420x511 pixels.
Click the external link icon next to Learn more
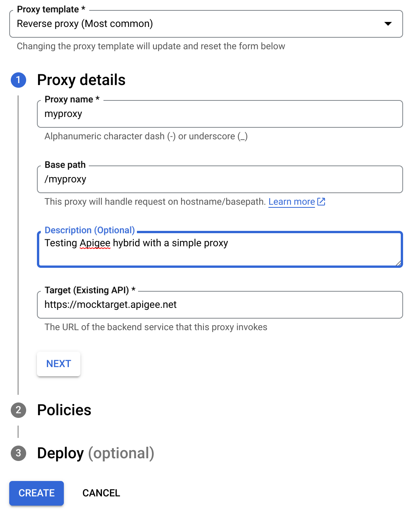tap(321, 201)
